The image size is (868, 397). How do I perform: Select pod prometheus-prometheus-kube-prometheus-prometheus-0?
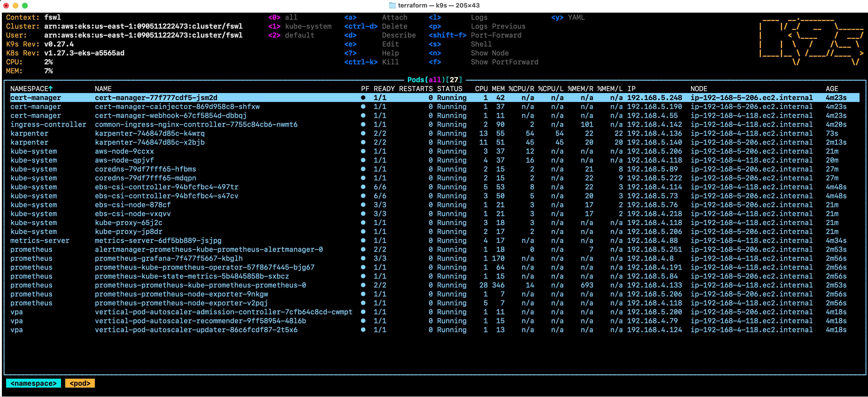coord(435,285)
